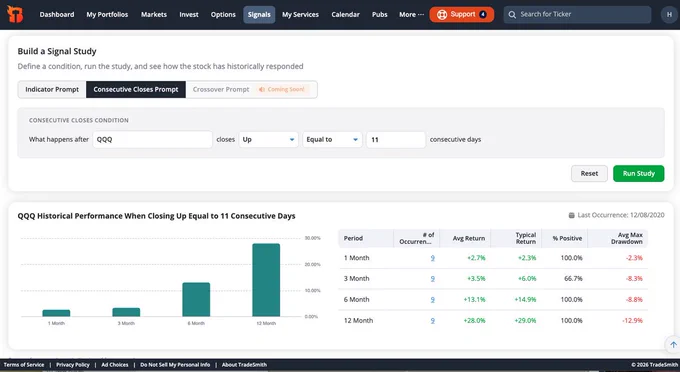Open the Terms of Service link
Screen dimensions: 680x372
pyautogui.click(x=24, y=365)
